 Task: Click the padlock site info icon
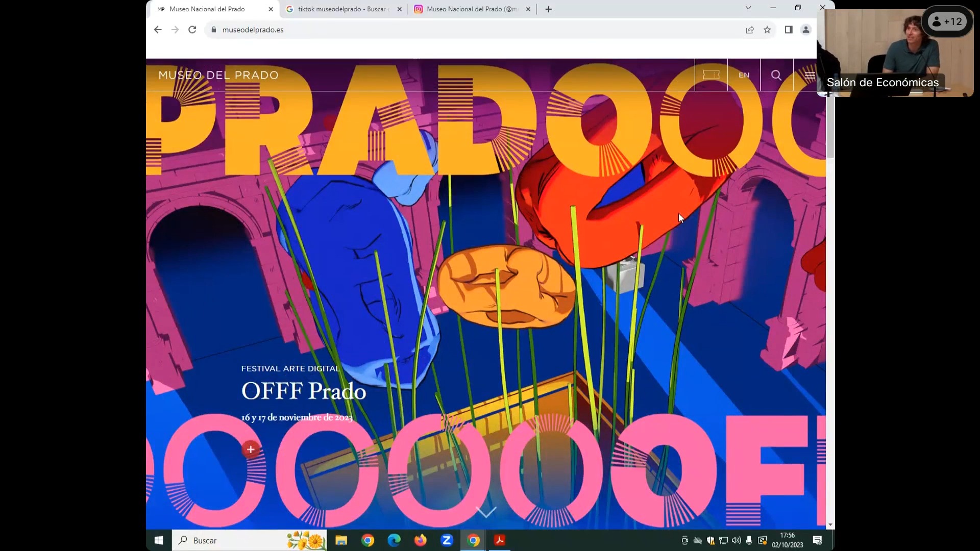point(214,30)
